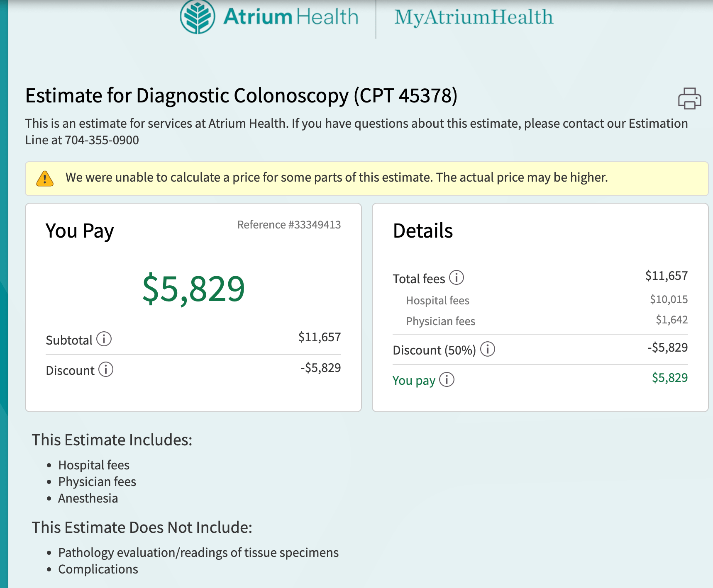The height and width of the screenshot is (588, 713).
Task: Click the green You pay label
Action: click(414, 381)
